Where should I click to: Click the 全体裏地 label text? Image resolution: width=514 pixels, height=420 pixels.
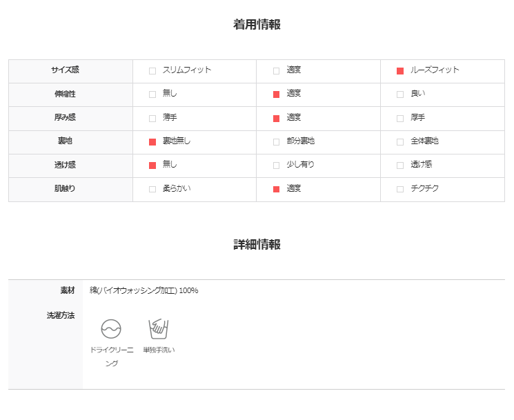pyautogui.click(x=424, y=141)
